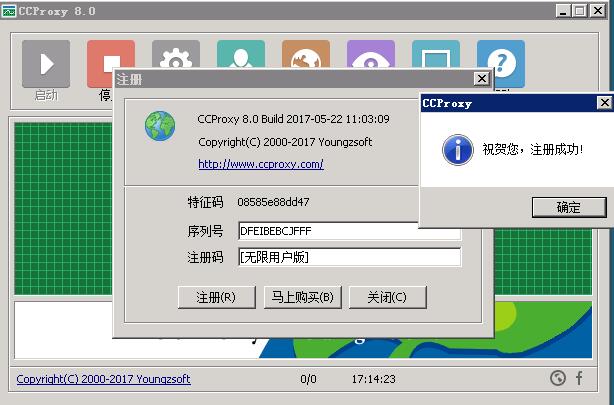Open the Account user icon
This screenshot has height=405, width=614.
pos(241,54)
